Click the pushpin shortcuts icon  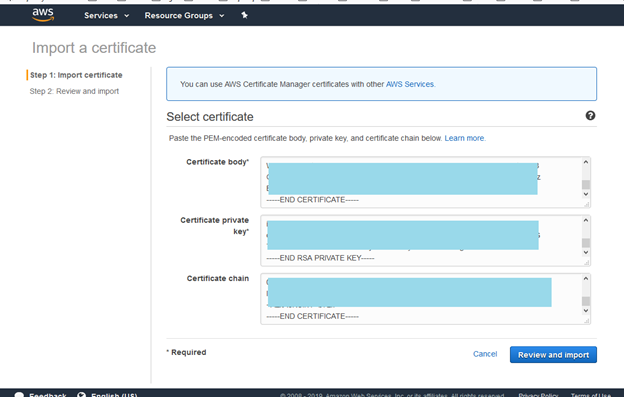(244, 15)
